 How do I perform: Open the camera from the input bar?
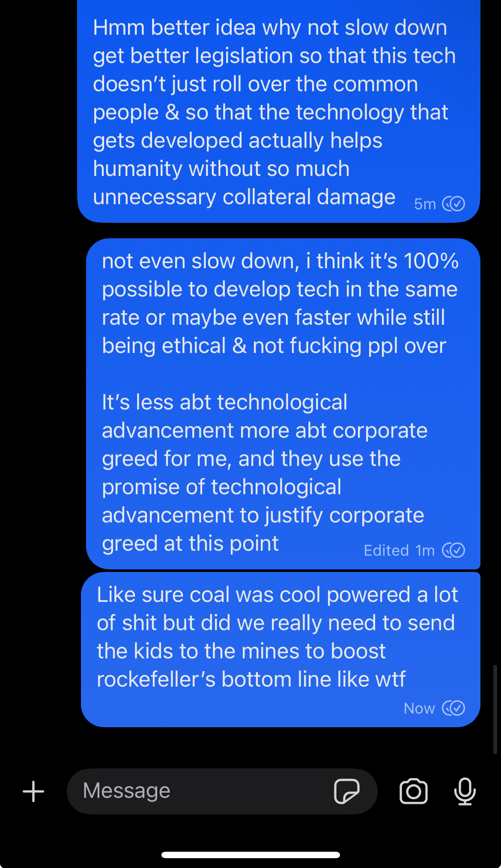(414, 791)
